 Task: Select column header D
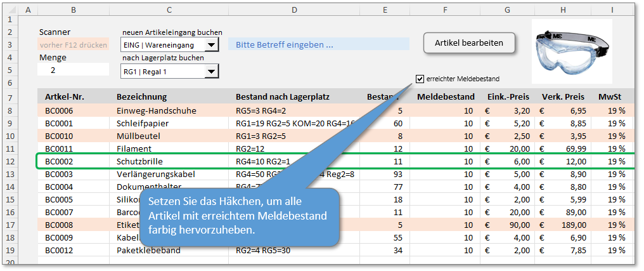pos(294,10)
